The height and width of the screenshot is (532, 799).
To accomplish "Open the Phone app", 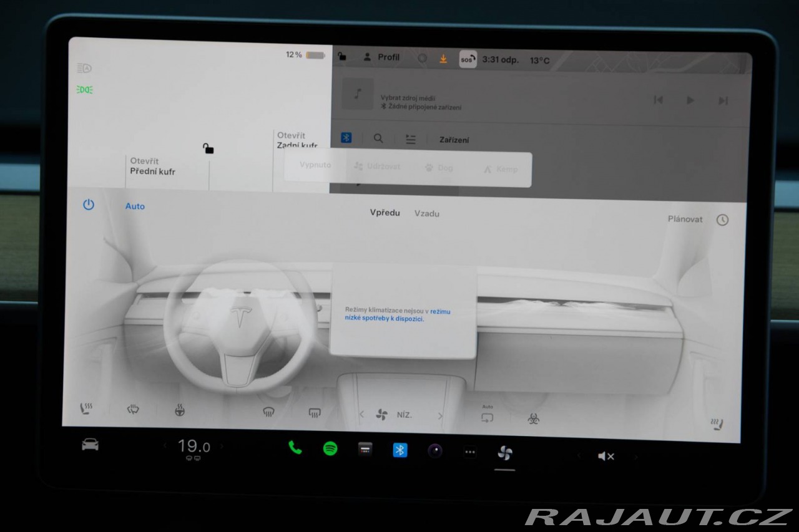I will click(295, 447).
